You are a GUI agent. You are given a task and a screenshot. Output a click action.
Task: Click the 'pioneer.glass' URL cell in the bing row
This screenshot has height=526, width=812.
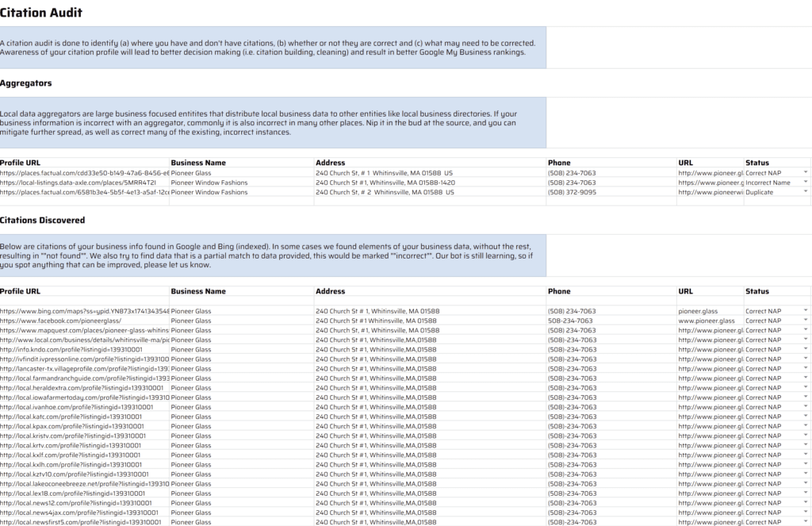tap(698, 311)
